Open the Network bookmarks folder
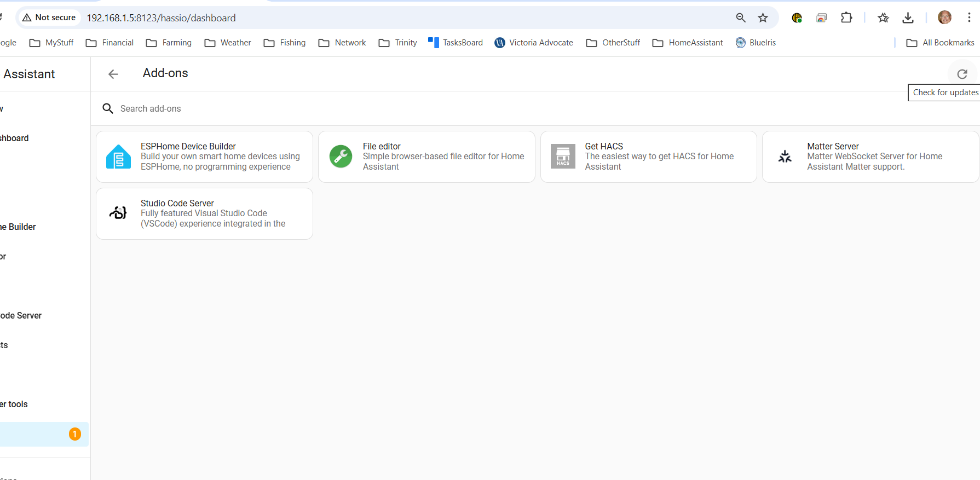Screen dimensions: 980x480 pyautogui.click(x=342, y=43)
